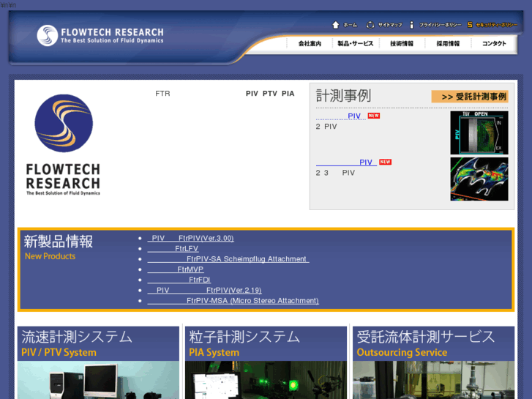Open the FtrPIV(Ver.2.19) product link
Screen dimensions: 532x399
coord(205,291)
